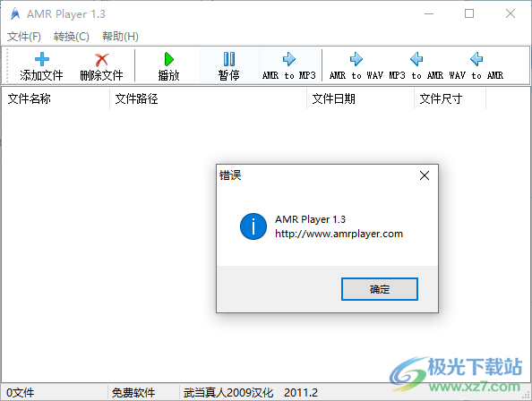The image size is (532, 401).
Task: Convert using AMR to MP3 toolbar button
Action: tap(289, 65)
